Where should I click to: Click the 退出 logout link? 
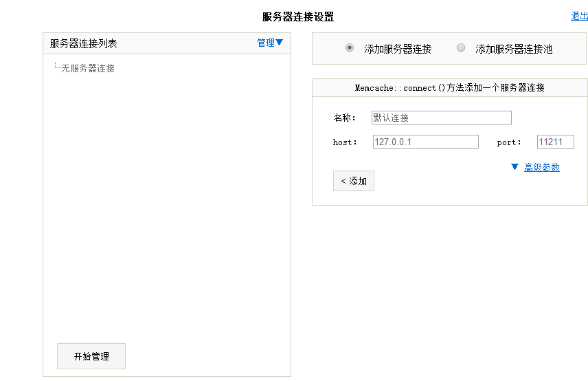pos(579,17)
